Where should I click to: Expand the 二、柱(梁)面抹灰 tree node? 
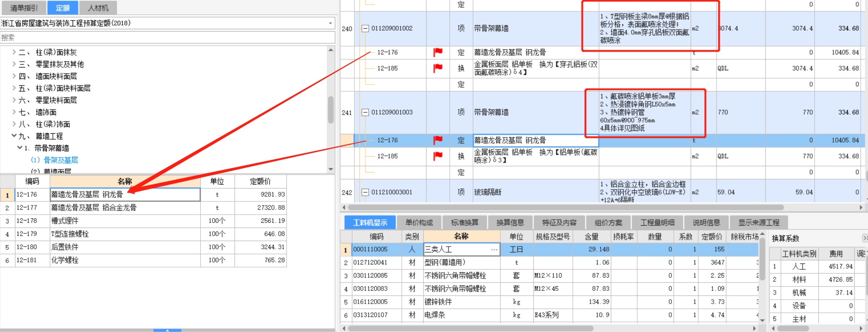click(x=14, y=52)
